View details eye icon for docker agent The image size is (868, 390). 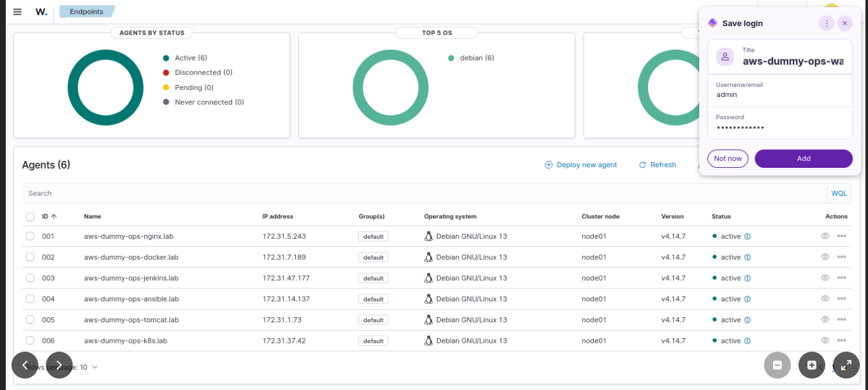click(x=825, y=257)
